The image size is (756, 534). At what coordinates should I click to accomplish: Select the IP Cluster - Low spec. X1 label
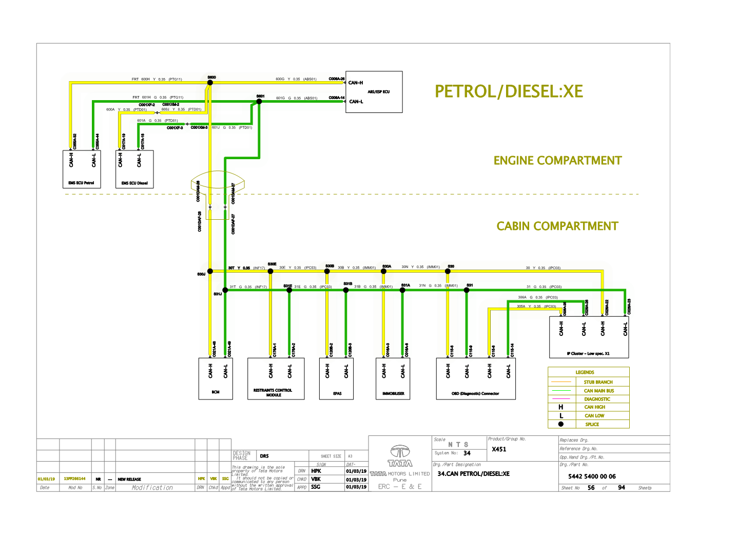pyautogui.click(x=588, y=354)
